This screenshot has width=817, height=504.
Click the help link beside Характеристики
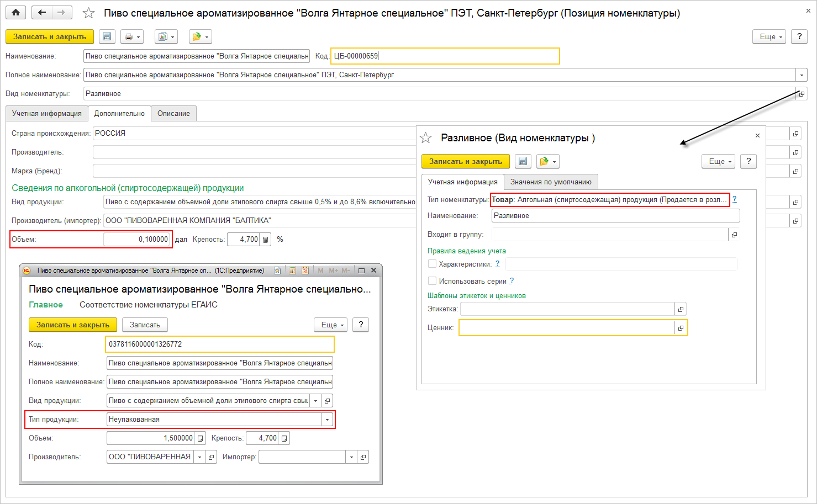(x=498, y=264)
